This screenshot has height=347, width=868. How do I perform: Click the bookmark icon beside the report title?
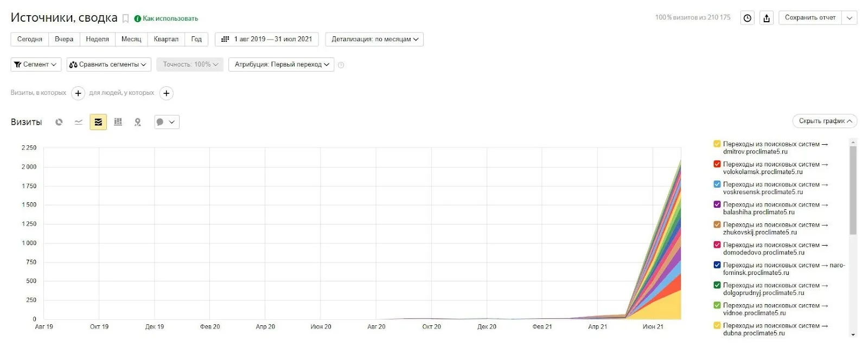coord(125,18)
